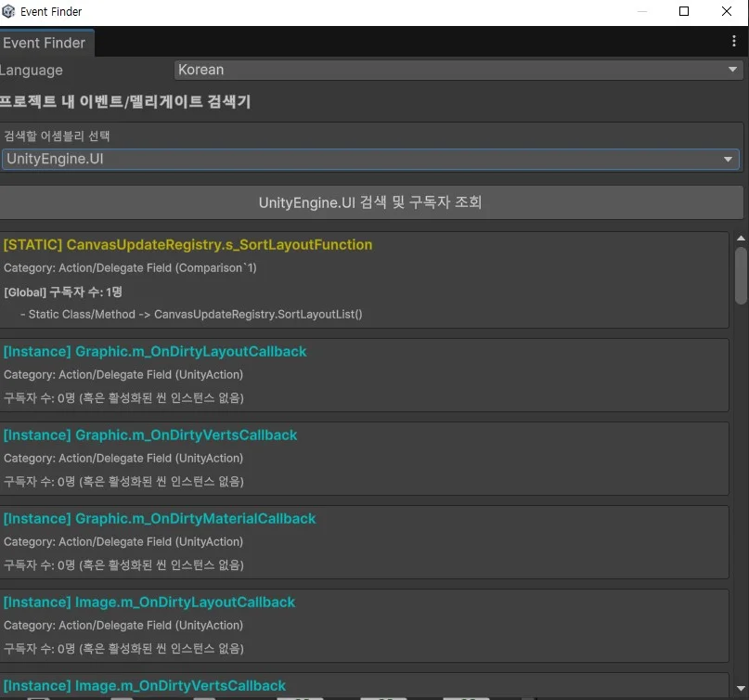Select the Event Finder tab
The height and width of the screenshot is (700, 749).
(x=46, y=43)
